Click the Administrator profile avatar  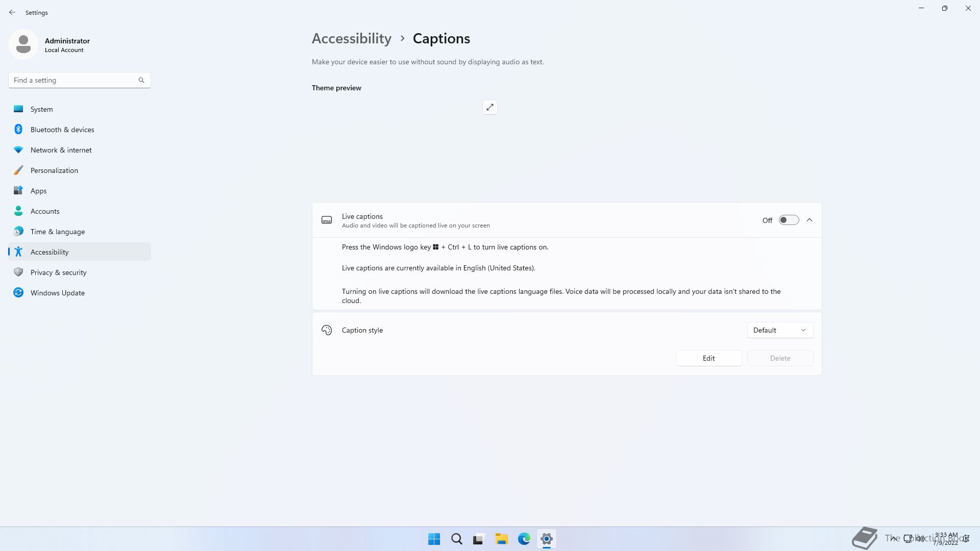23,44
